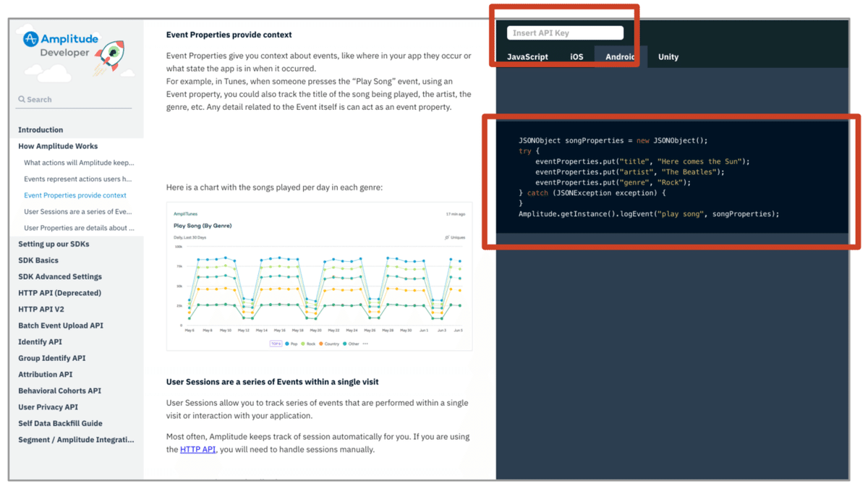This screenshot has width=868, height=489.
Task: Click the 'Event Properties provide context' heading
Action: click(229, 35)
